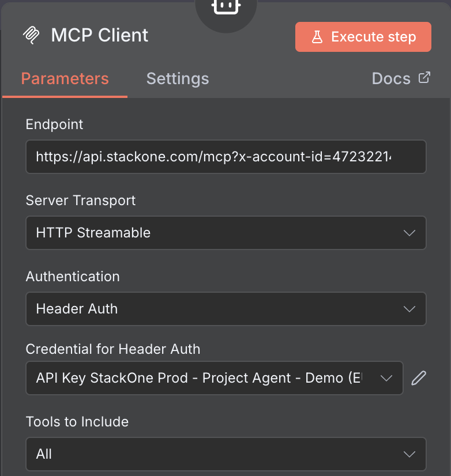Open the Authentication dropdown showing Header Auth
This screenshot has width=451, height=476.
tap(225, 309)
